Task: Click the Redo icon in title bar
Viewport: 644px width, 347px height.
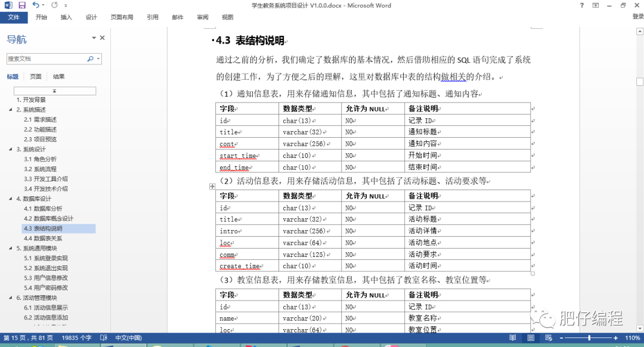Action: point(55,5)
